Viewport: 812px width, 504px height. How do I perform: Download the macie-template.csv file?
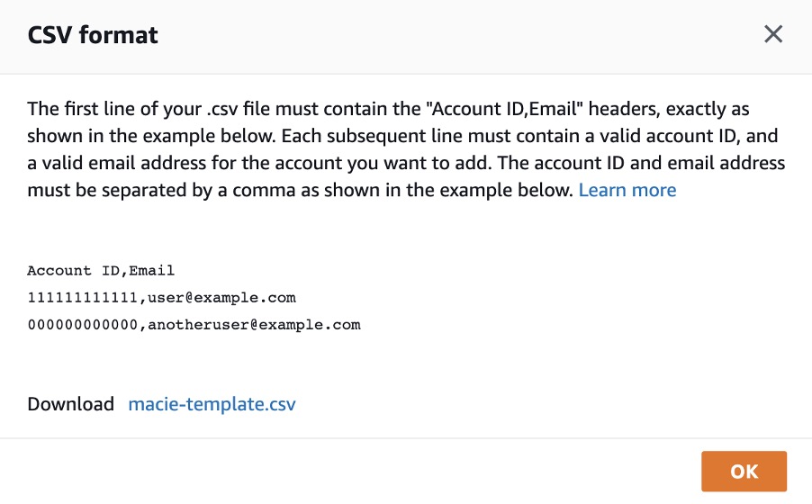pos(212,404)
